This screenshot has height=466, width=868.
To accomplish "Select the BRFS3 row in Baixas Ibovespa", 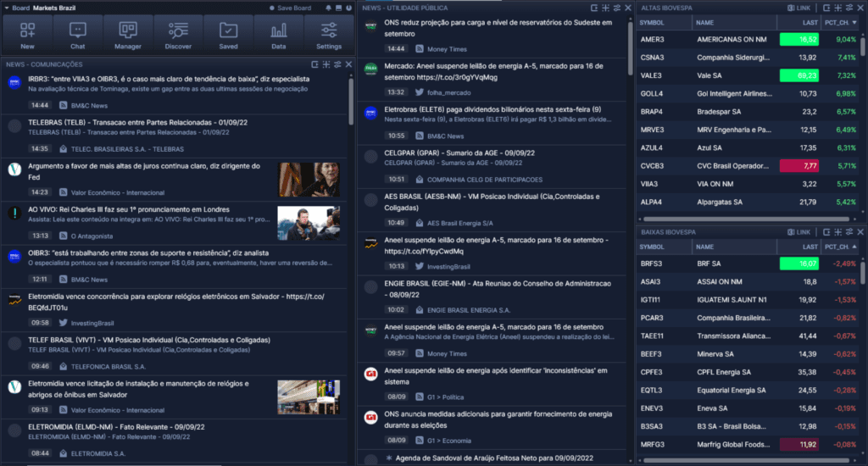I will coord(748,264).
